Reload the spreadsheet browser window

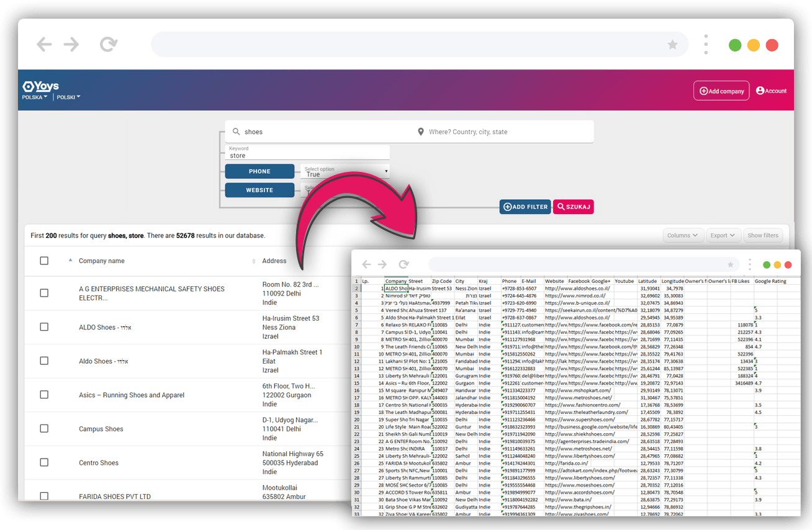tap(404, 264)
